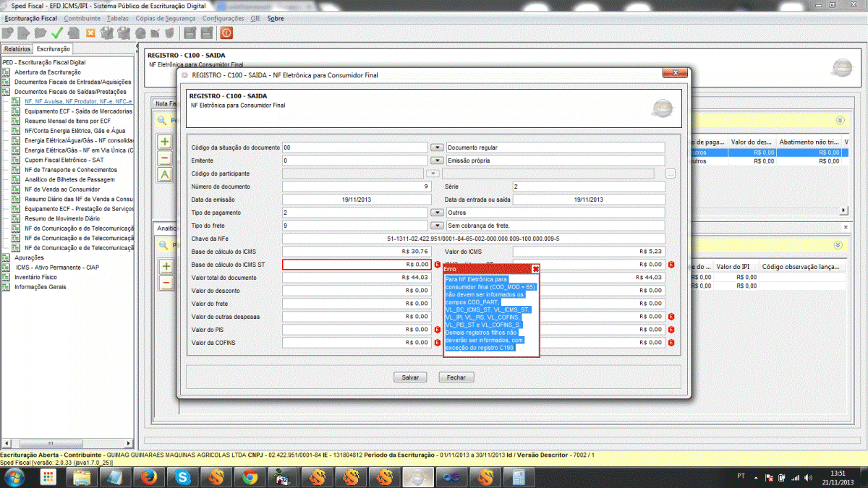Click the Código observação lança... column header
The image size is (868, 488).
coord(801,267)
